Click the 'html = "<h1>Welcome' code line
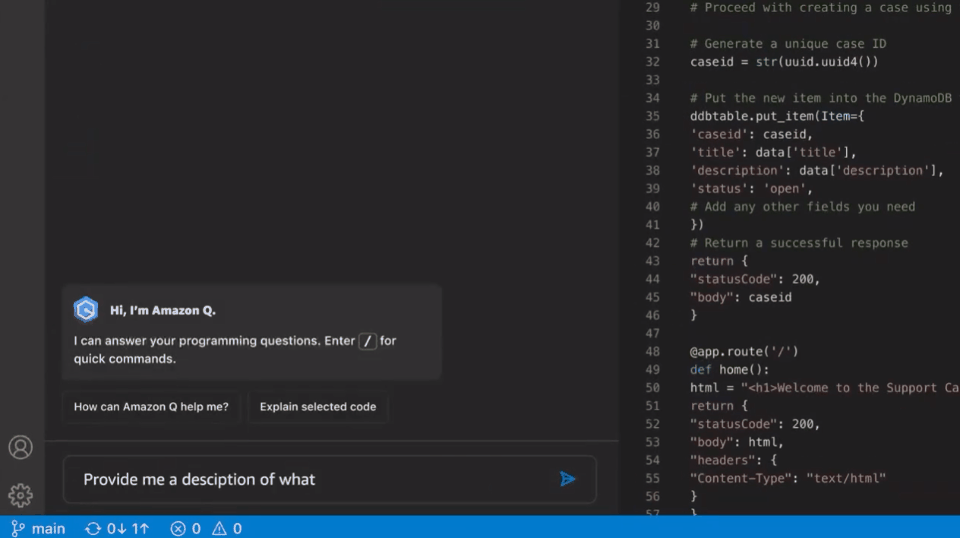This screenshot has height=538, width=960. click(x=824, y=388)
